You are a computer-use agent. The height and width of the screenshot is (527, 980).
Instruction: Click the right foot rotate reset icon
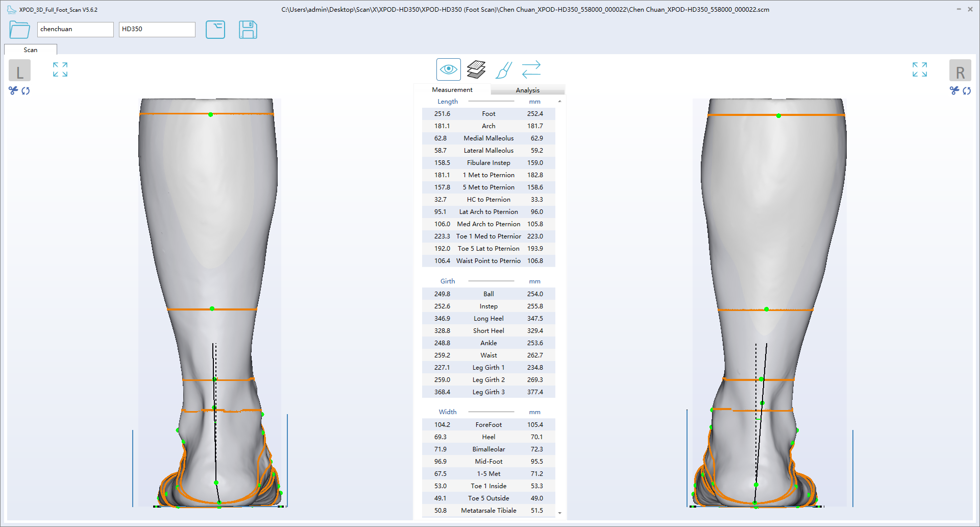pos(967,90)
